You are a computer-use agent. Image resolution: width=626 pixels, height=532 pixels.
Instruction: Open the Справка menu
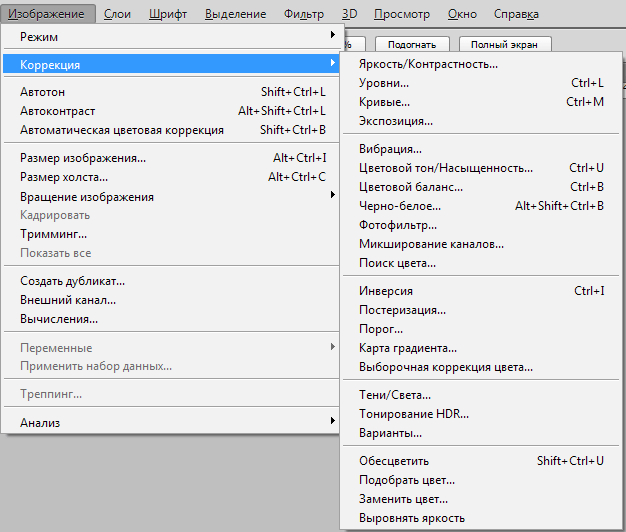tap(516, 14)
